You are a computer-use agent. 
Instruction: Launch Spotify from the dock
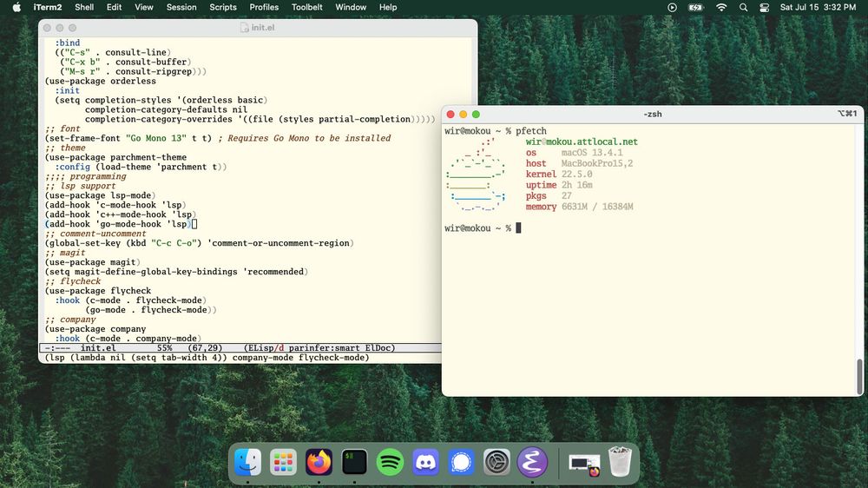coord(391,462)
